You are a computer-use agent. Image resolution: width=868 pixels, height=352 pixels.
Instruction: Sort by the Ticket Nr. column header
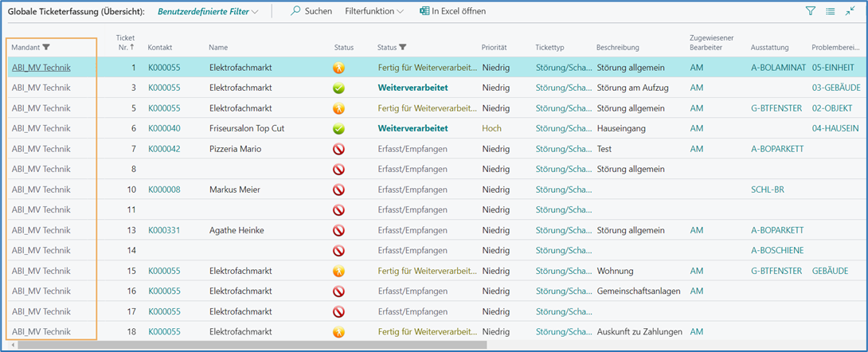125,43
